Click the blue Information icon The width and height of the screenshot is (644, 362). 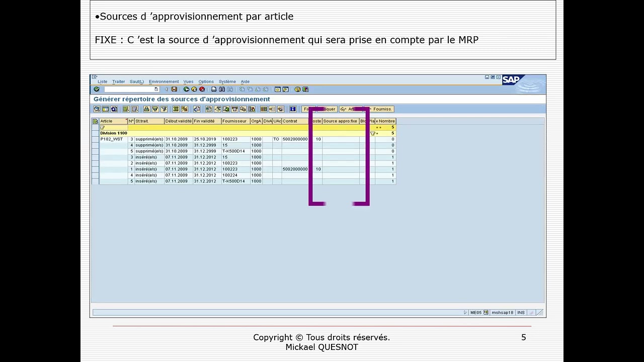(x=292, y=109)
